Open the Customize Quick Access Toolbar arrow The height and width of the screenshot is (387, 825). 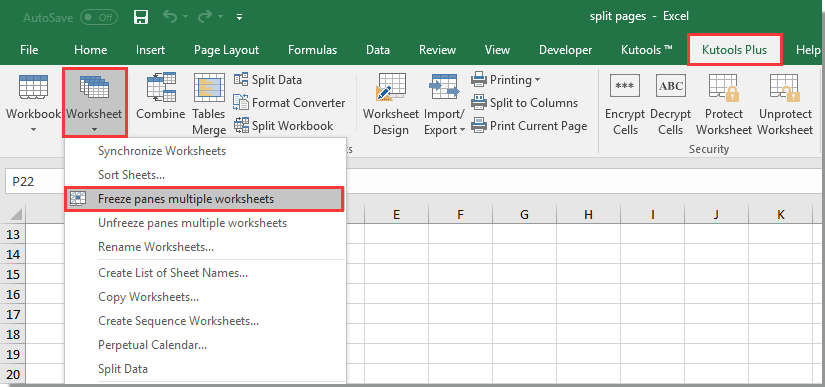(x=239, y=17)
